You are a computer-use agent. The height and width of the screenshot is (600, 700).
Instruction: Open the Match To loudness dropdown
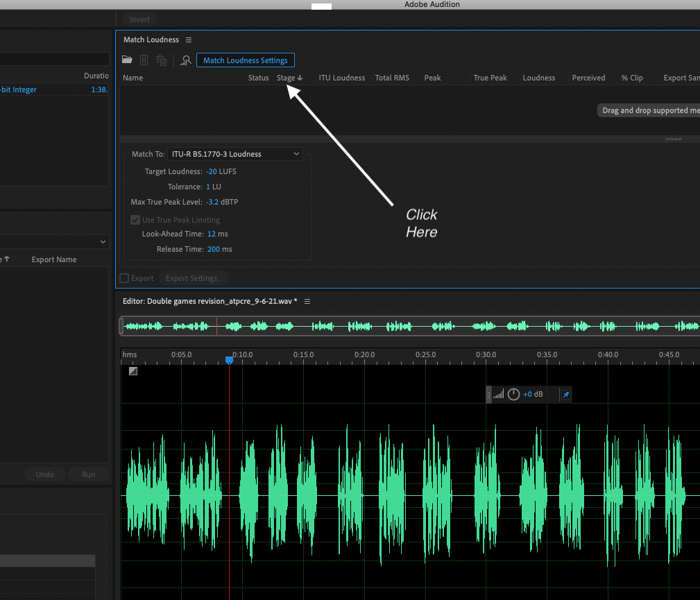click(x=234, y=154)
